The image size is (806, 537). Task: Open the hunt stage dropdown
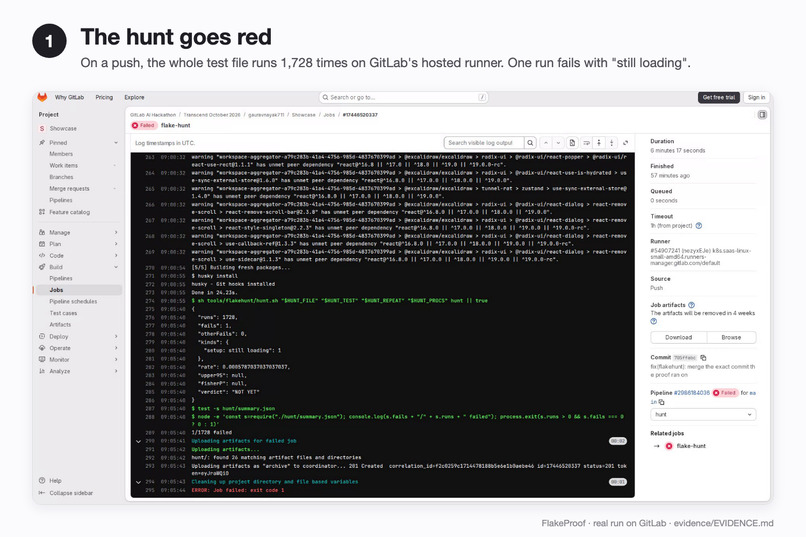703,414
